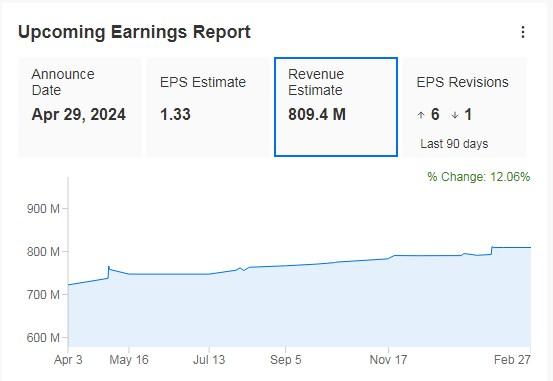Click the Upcoming Earnings Report heading
Viewport: 553px width, 381px height.
(134, 32)
